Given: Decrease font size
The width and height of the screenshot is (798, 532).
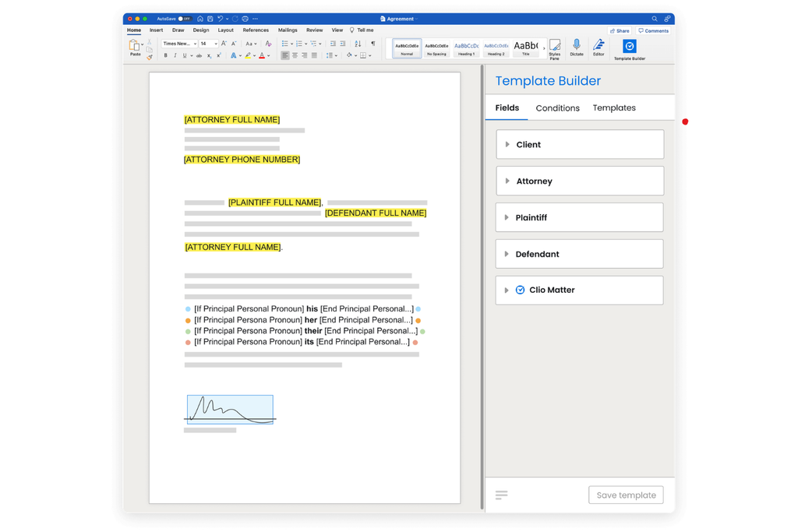Looking at the screenshot, I should tap(234, 44).
